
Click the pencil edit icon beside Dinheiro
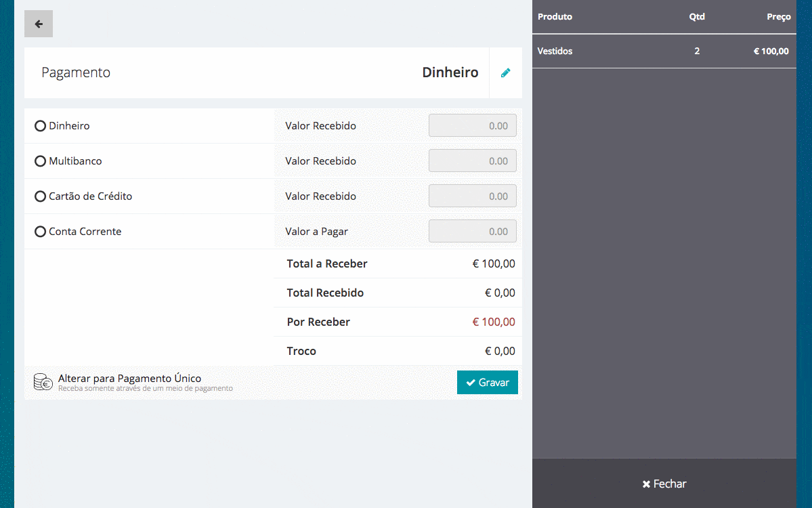(506, 73)
